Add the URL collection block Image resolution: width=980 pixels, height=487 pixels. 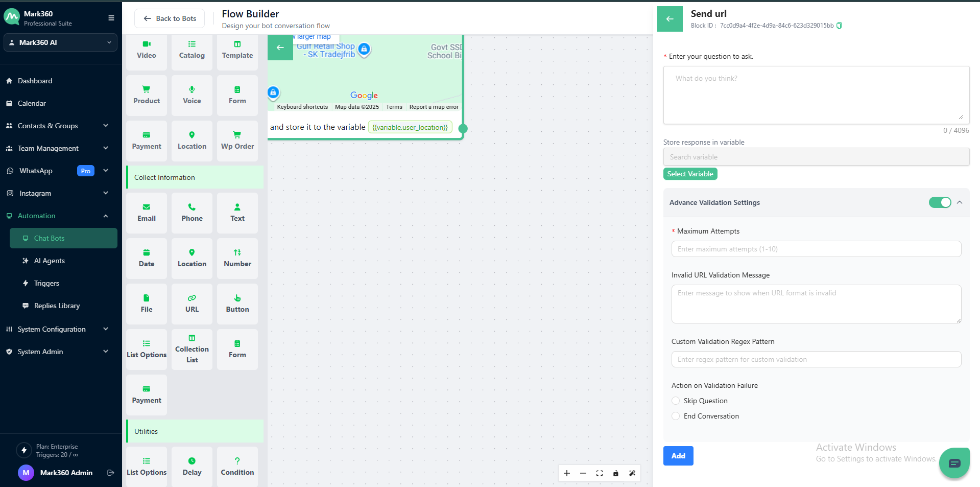click(x=192, y=304)
